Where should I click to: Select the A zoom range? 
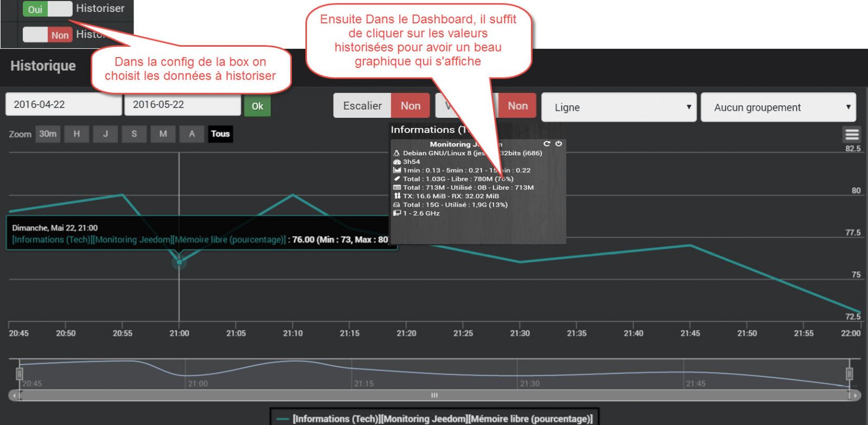click(192, 134)
